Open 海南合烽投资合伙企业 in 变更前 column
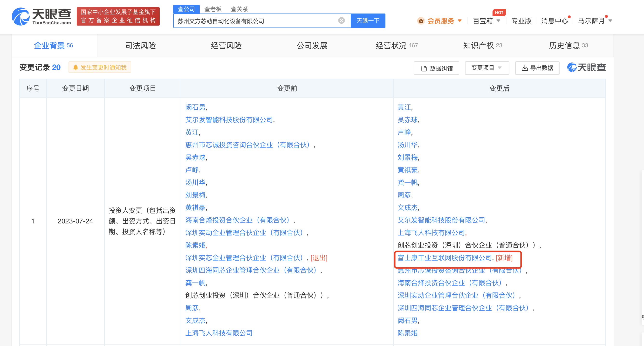The width and height of the screenshot is (644, 346). coord(238,220)
